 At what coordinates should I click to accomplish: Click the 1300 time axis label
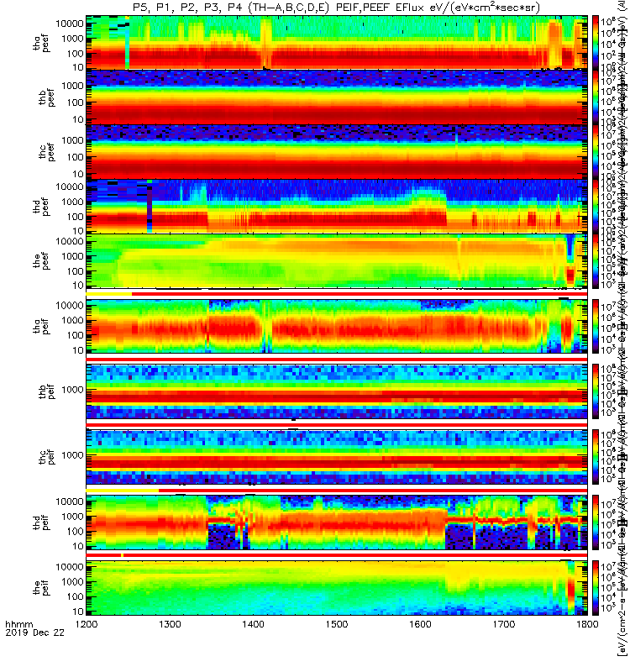tap(170, 624)
